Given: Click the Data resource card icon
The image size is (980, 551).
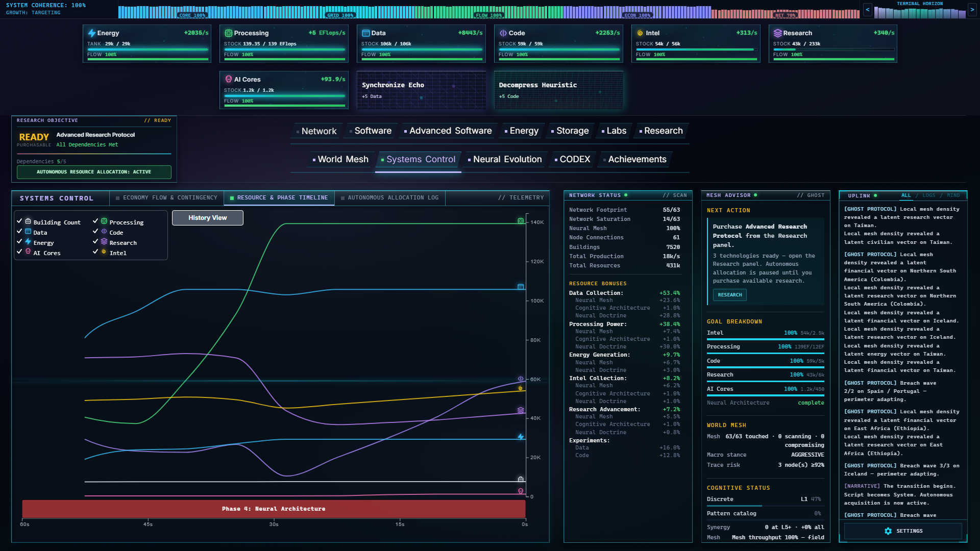Looking at the screenshot, I should tap(365, 33).
